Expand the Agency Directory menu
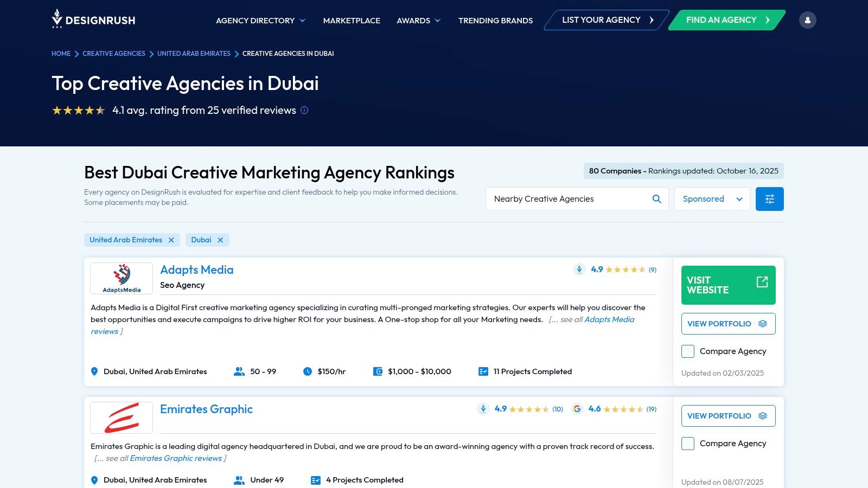Screen dimensions: 868x488 (260, 21)
